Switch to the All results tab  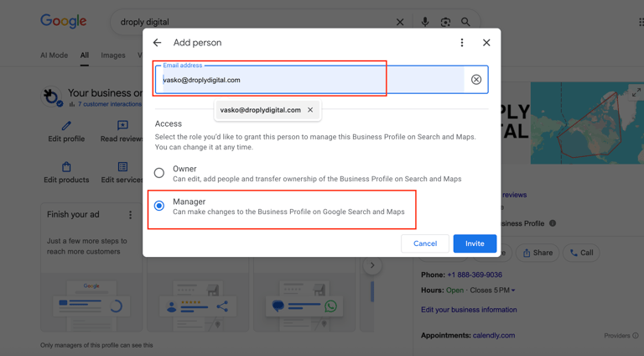85,55
